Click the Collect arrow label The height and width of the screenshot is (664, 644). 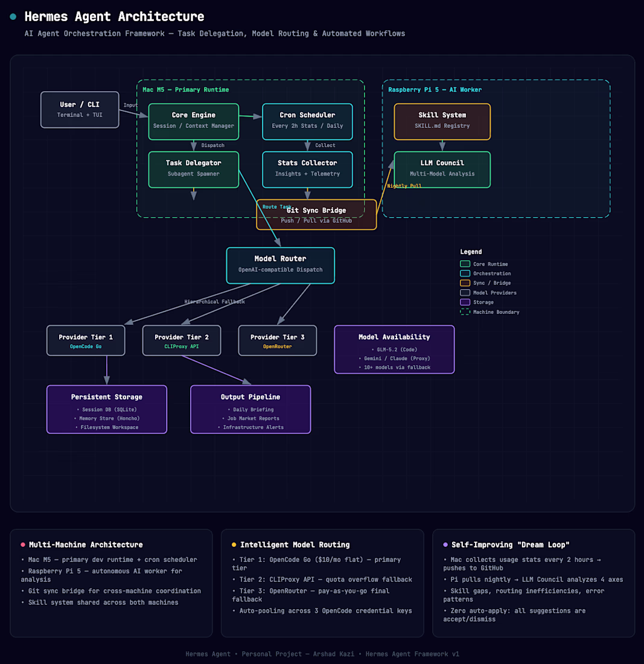tap(325, 145)
